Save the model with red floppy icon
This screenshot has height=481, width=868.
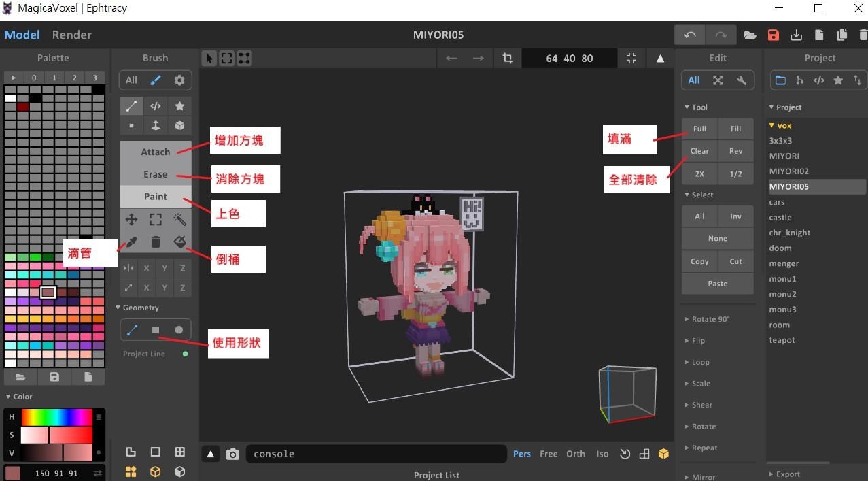[x=773, y=35]
